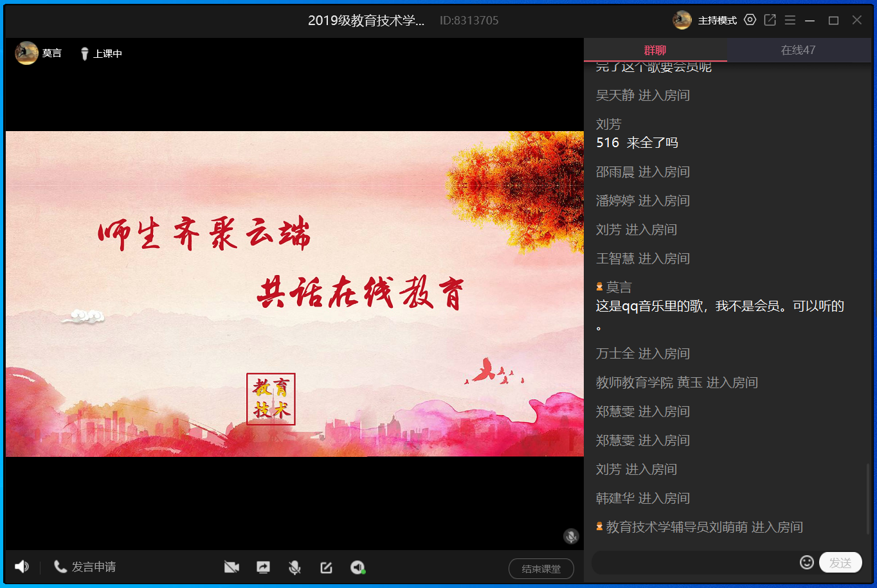Toggle the speaker volume icon
Image resolution: width=877 pixels, height=588 pixels.
[x=22, y=567]
